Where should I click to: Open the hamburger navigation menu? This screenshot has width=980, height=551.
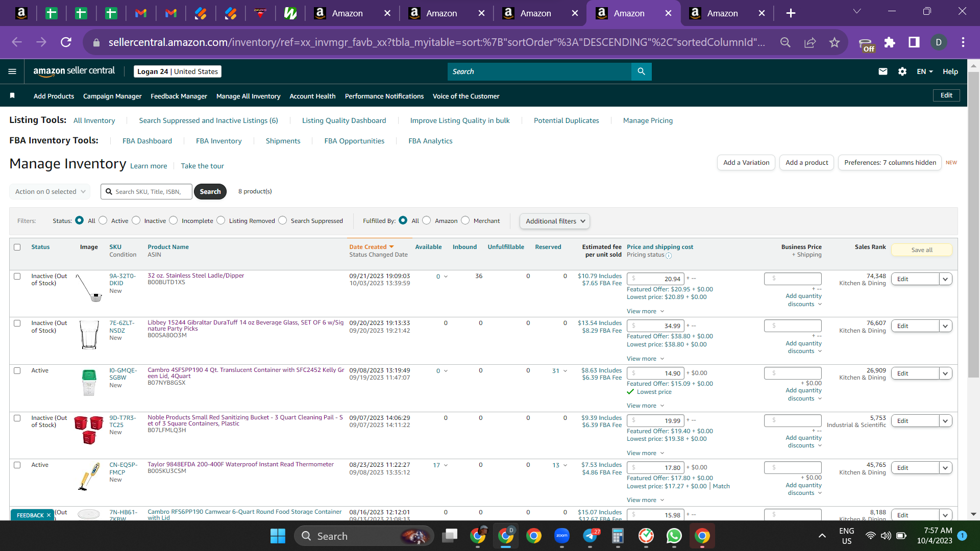(12, 71)
